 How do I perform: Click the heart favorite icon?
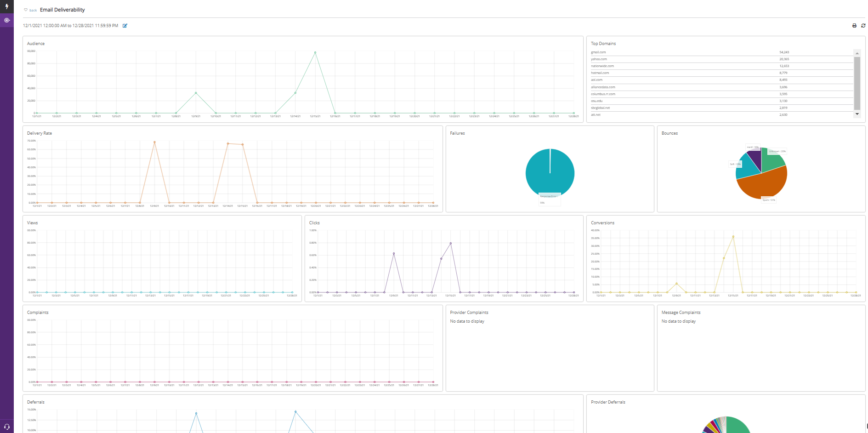[x=26, y=10]
